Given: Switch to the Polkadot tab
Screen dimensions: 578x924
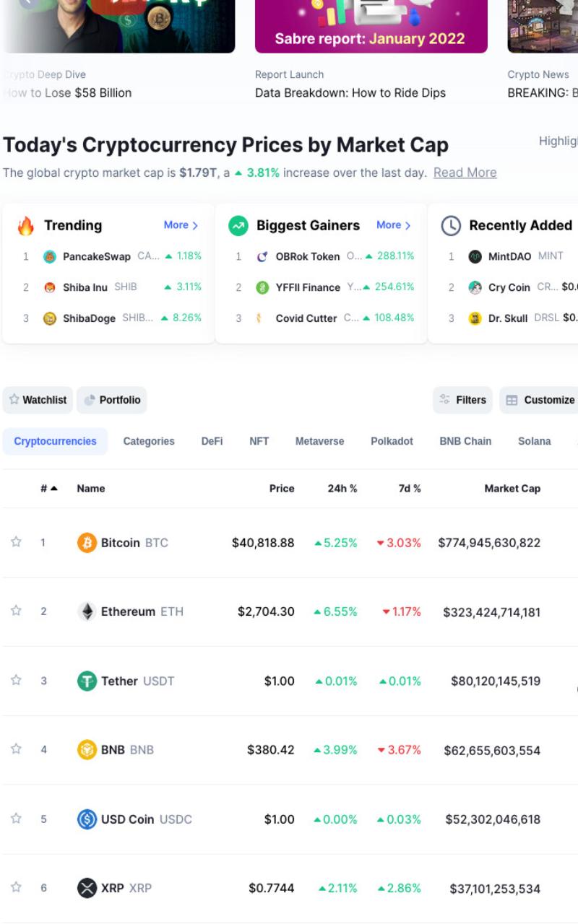Looking at the screenshot, I should 392,441.
